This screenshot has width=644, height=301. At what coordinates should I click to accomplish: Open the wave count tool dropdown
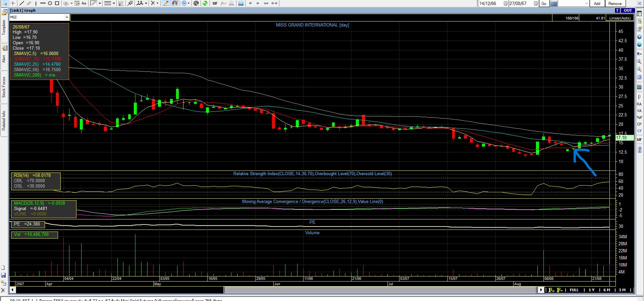[x=146, y=3]
